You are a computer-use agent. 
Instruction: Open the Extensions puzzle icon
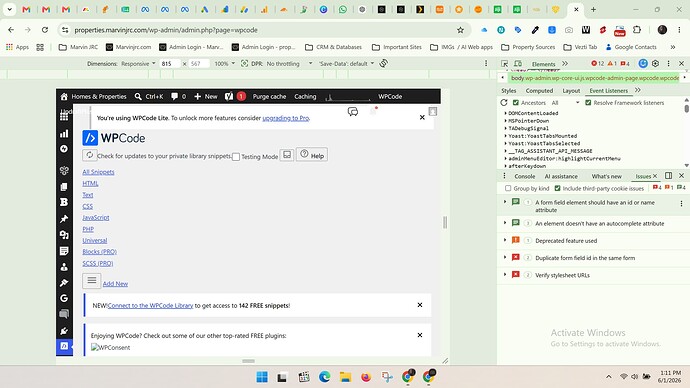[637, 30]
